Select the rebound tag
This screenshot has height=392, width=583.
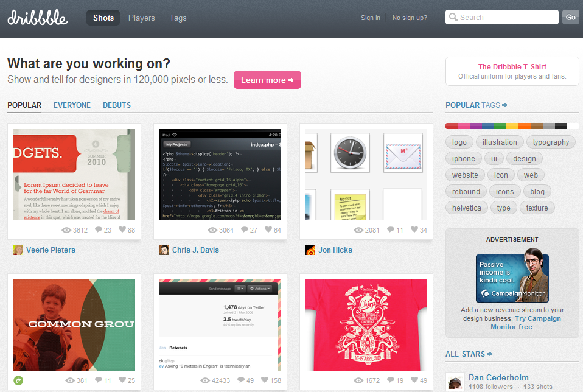[x=466, y=192]
